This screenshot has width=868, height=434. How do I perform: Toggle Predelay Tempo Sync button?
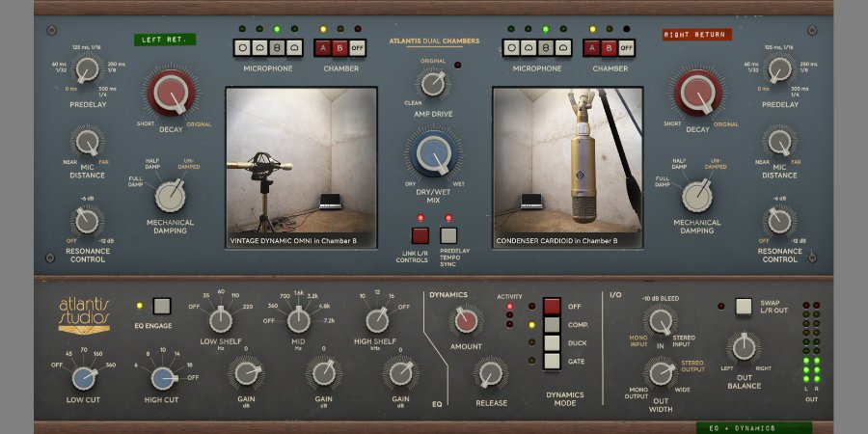click(x=448, y=235)
